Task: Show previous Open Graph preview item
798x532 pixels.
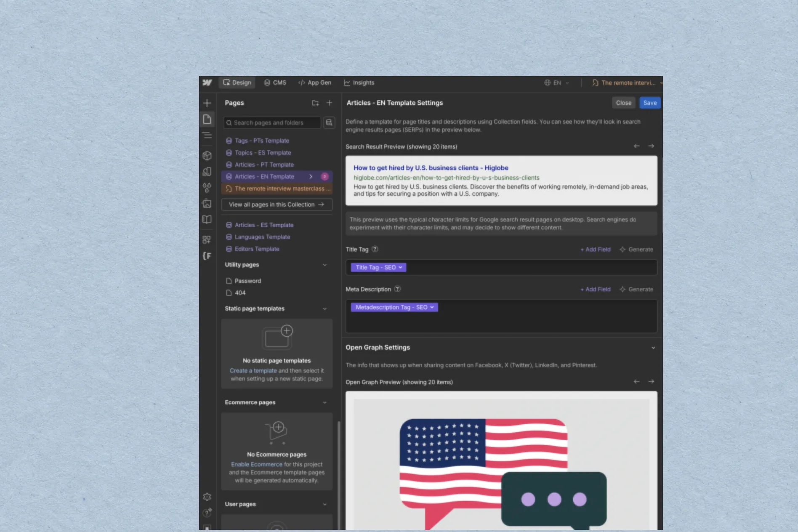Action: click(636, 382)
